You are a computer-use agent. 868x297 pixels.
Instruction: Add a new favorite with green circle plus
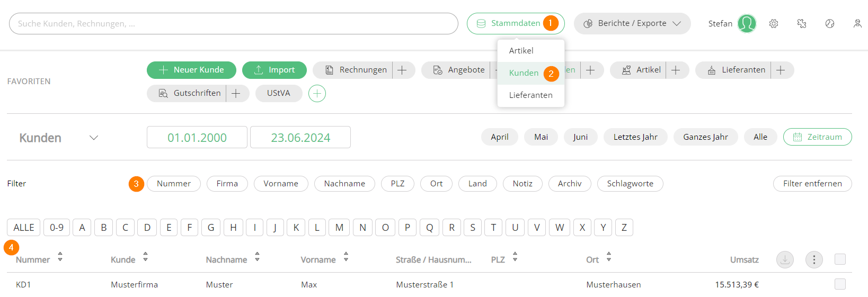(317, 93)
